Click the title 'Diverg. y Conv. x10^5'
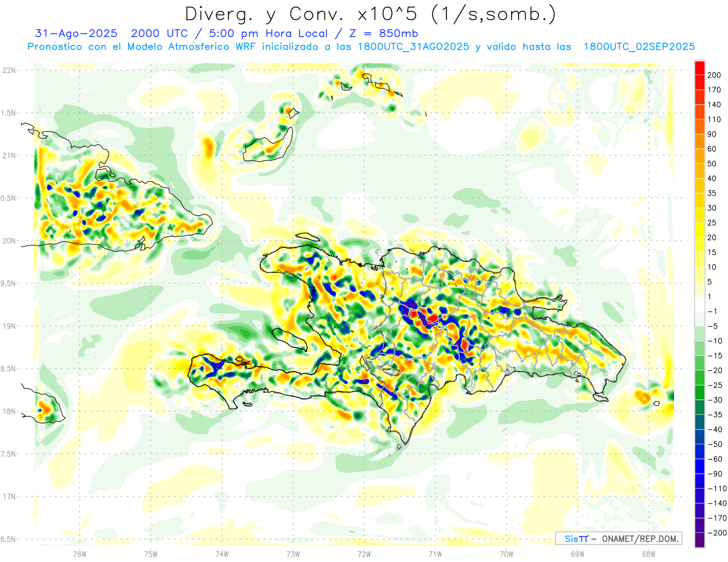728x562 pixels. (301, 14)
